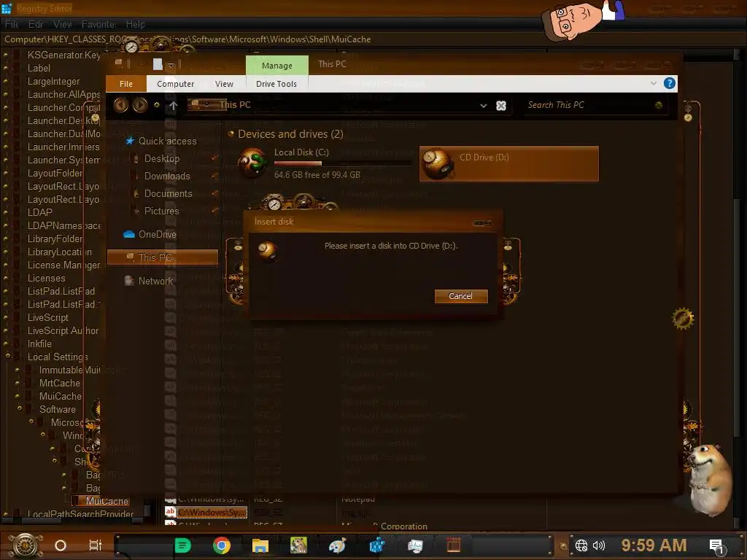Switch to Explorer's View ribbon tab
The width and height of the screenshot is (747, 560).
[224, 84]
